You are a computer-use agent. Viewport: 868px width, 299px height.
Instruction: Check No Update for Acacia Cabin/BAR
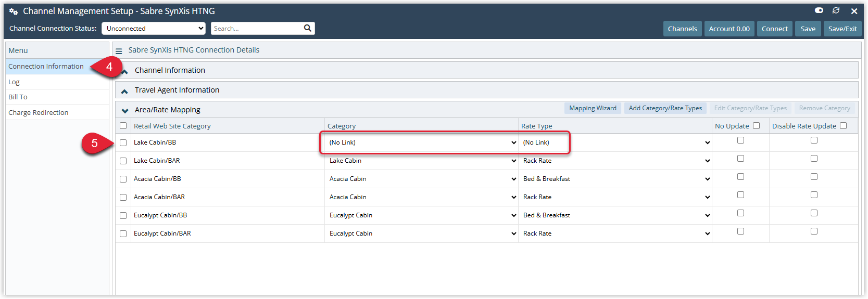740,195
